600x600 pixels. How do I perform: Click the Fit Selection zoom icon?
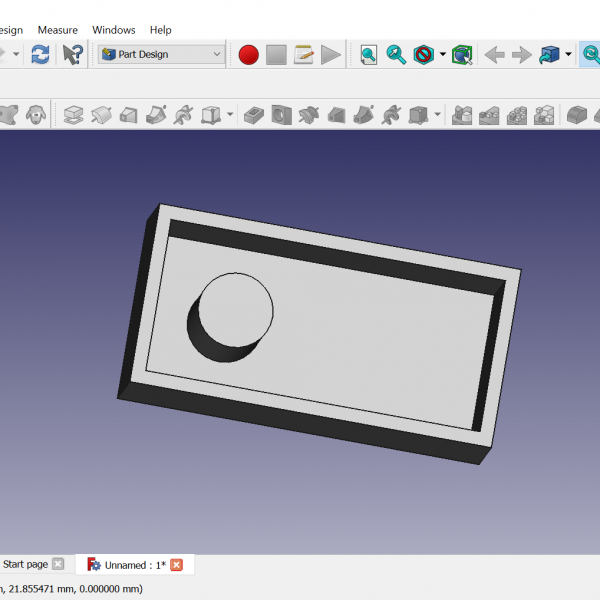pyautogui.click(x=397, y=55)
